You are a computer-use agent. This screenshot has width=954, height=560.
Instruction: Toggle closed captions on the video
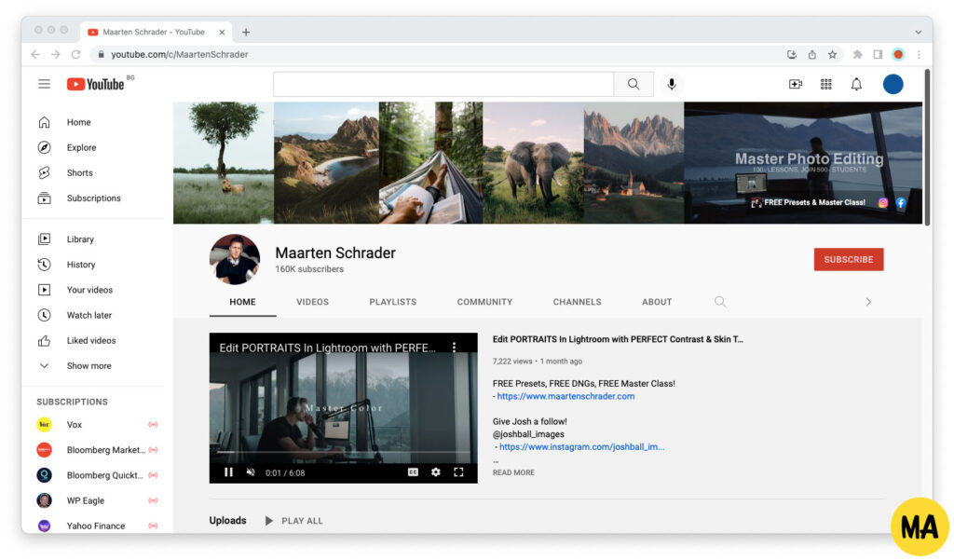tap(413, 472)
